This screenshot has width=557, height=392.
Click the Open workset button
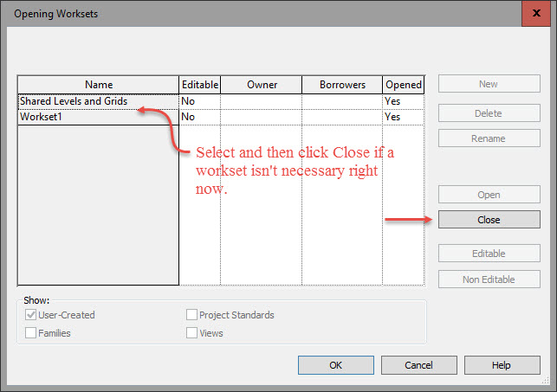(489, 195)
